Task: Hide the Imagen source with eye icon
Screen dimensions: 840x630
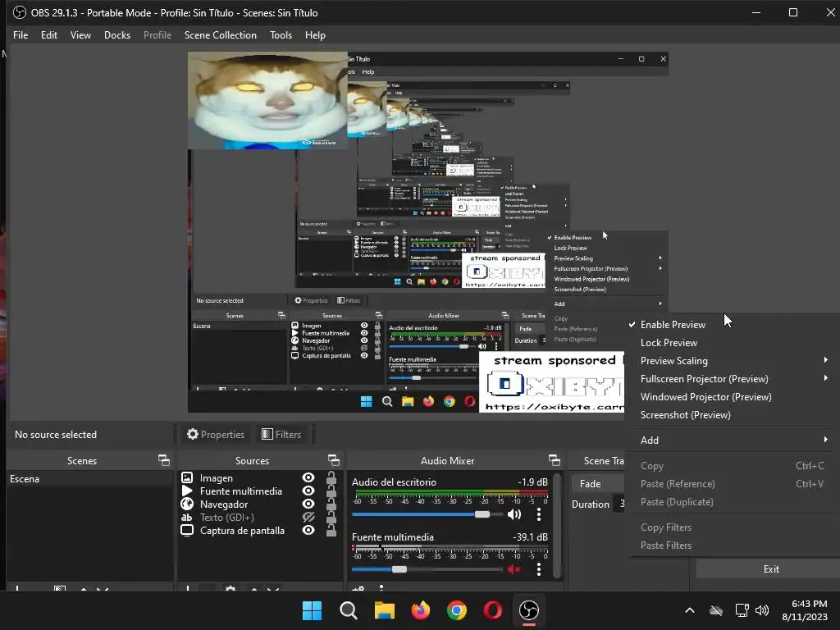Action: [x=308, y=477]
